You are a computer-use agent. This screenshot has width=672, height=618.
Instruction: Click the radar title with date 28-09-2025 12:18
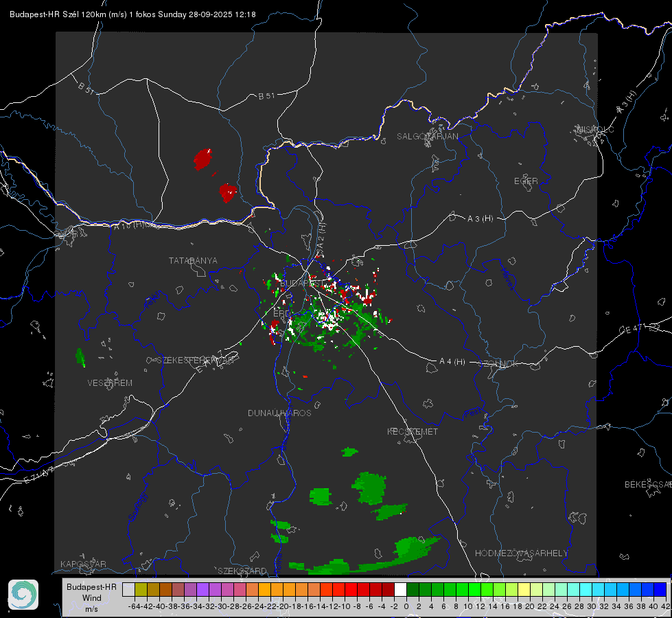point(133,14)
